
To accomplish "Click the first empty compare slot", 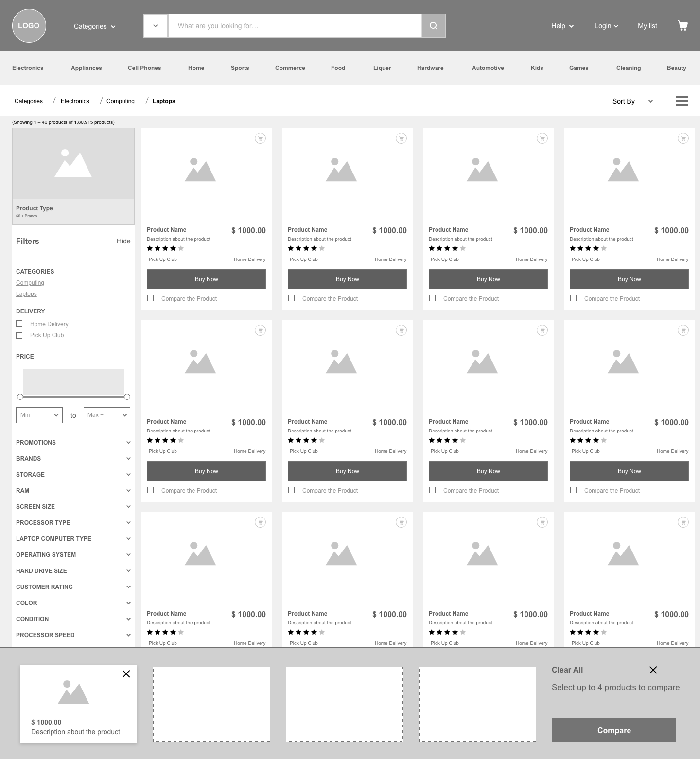I will pyautogui.click(x=211, y=704).
